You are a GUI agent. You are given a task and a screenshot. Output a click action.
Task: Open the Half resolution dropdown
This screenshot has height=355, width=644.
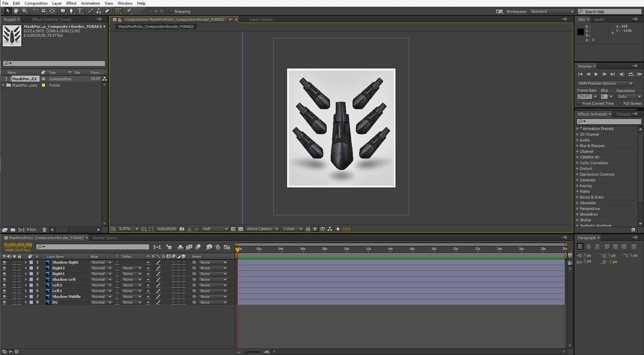click(215, 229)
